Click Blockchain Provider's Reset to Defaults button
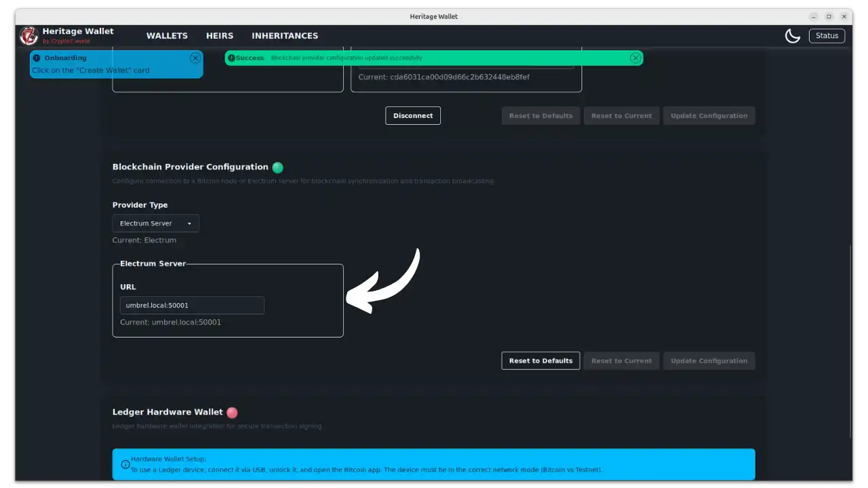 tap(540, 361)
